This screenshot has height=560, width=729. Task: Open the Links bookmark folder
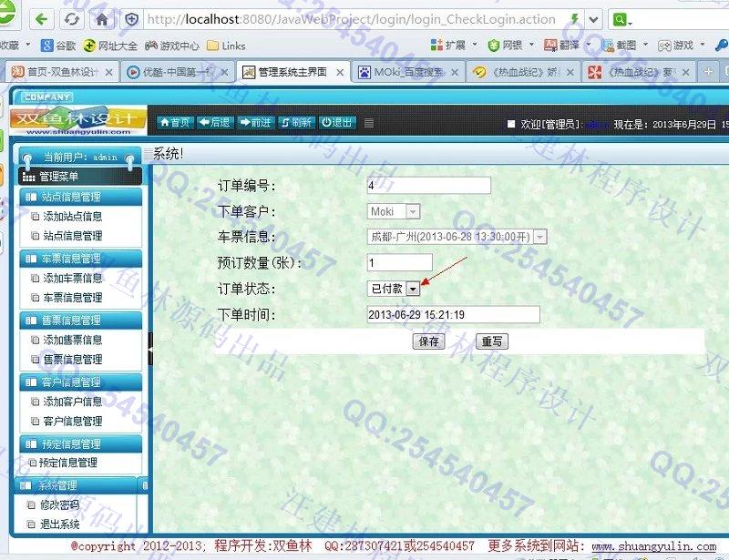coord(226,46)
